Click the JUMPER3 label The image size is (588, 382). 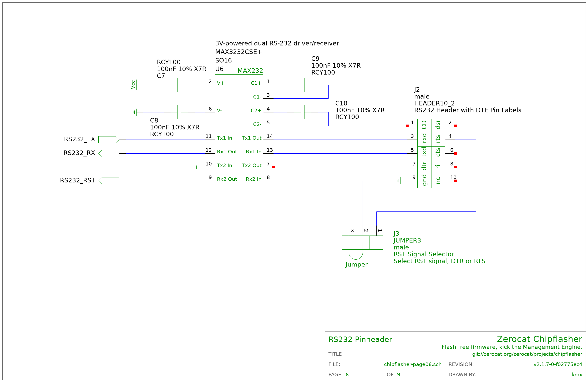(407, 240)
